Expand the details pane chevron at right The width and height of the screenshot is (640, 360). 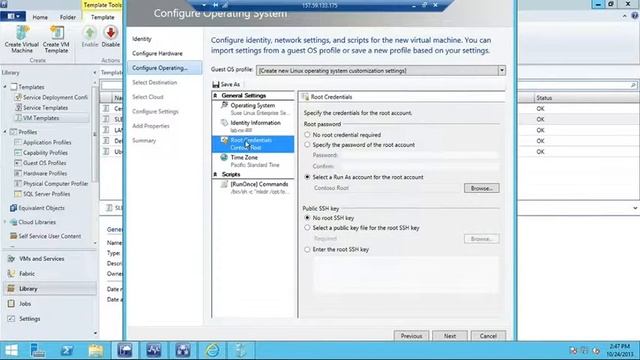(635, 208)
